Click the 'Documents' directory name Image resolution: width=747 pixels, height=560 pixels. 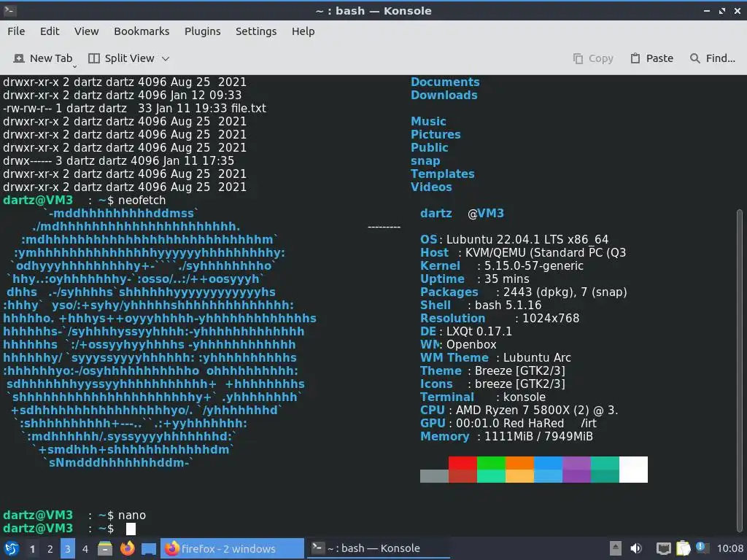tap(445, 82)
